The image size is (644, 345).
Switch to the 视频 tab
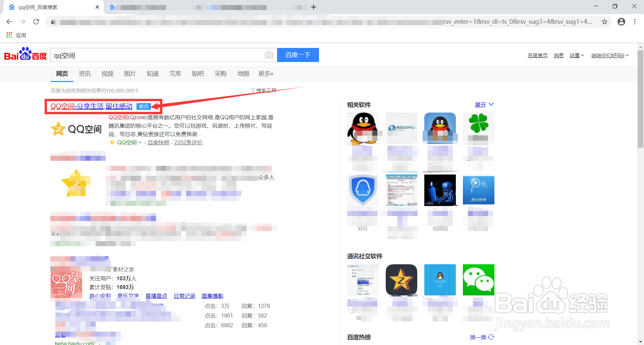(107, 74)
